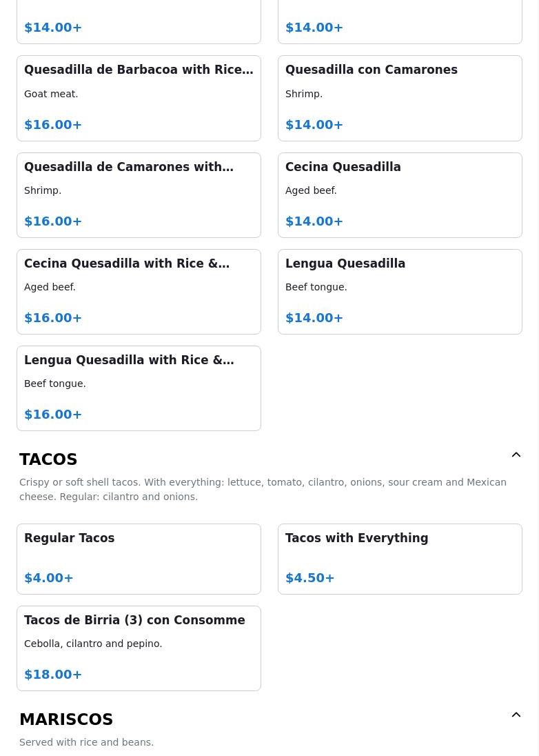Select Cecina Quesadilla with Rice & beans
The width and height of the screenshot is (539, 756).
pyautogui.click(x=139, y=291)
